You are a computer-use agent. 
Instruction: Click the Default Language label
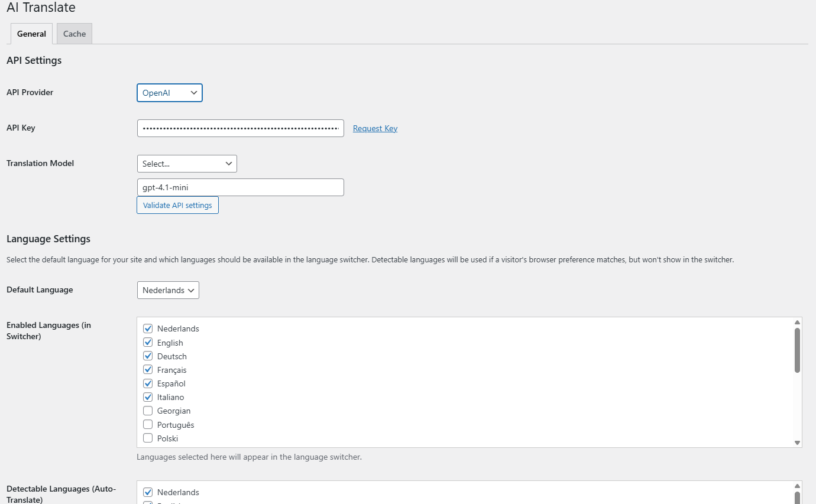[x=40, y=290]
